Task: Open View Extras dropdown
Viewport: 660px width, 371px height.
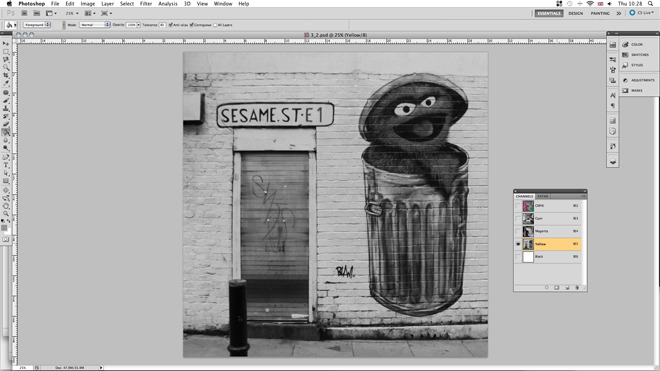Action: point(51,13)
